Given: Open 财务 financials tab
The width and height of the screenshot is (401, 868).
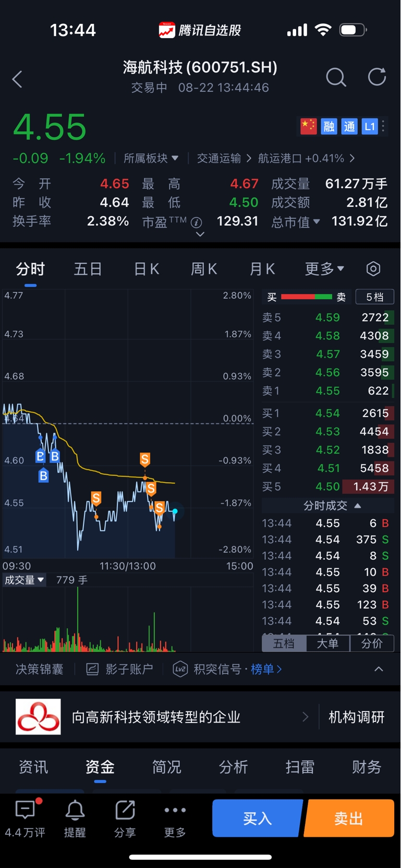Looking at the screenshot, I should click(367, 767).
